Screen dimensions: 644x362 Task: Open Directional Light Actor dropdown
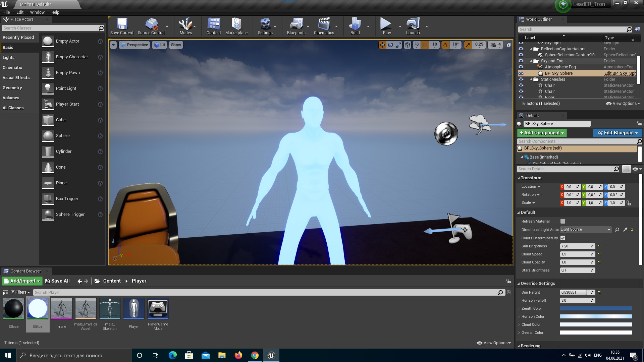click(586, 230)
